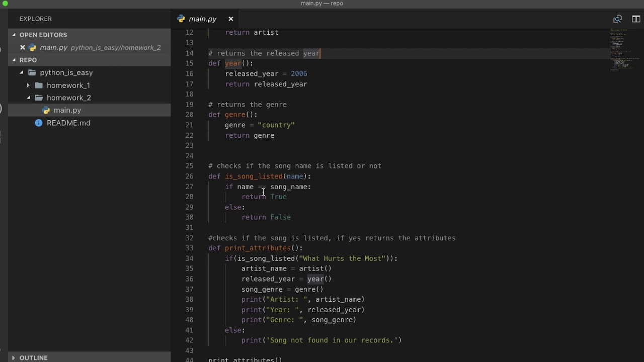Screen dimensions: 644x362
Task: Collapse the REPO section
Action: [x=14, y=60]
